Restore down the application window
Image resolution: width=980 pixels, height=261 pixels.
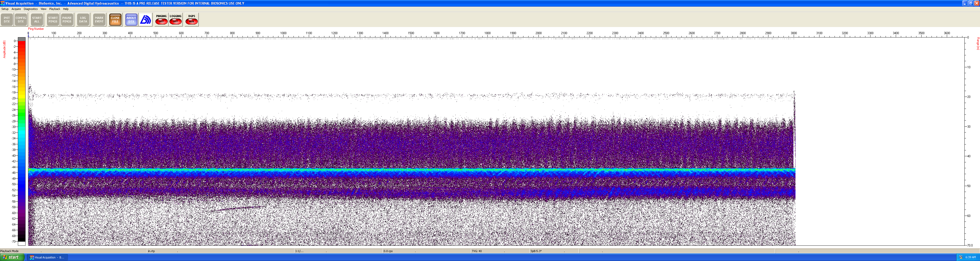971,3
